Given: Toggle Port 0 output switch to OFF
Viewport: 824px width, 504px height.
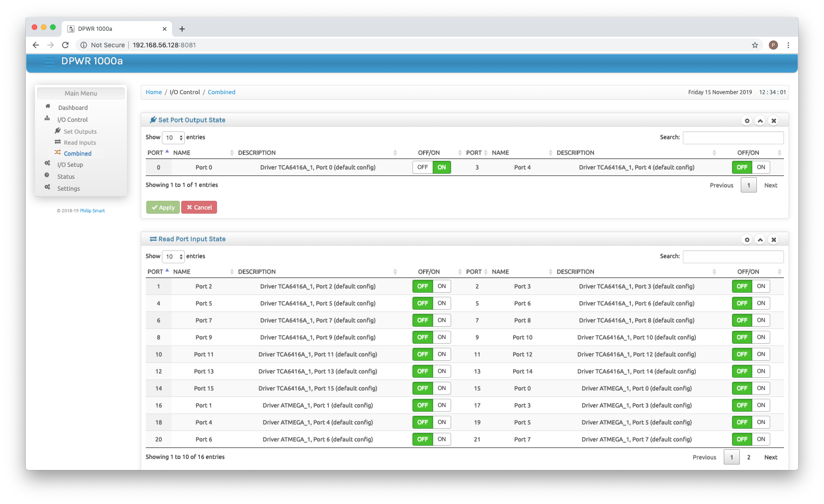Looking at the screenshot, I should click(x=422, y=167).
